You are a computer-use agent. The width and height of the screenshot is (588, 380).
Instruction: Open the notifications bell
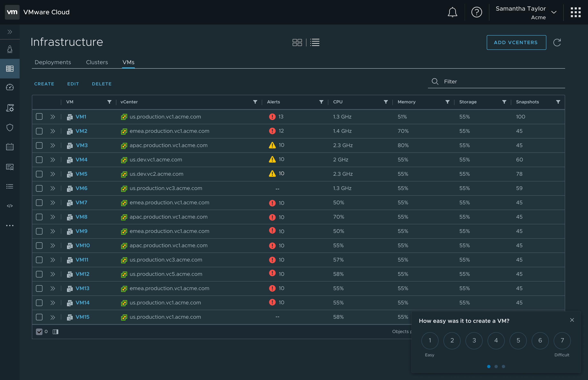(452, 12)
